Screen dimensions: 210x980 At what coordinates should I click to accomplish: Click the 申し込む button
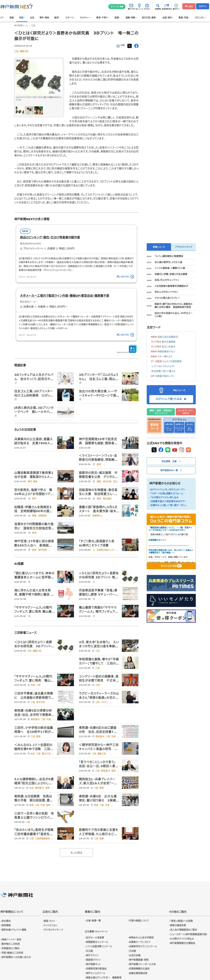189,7
